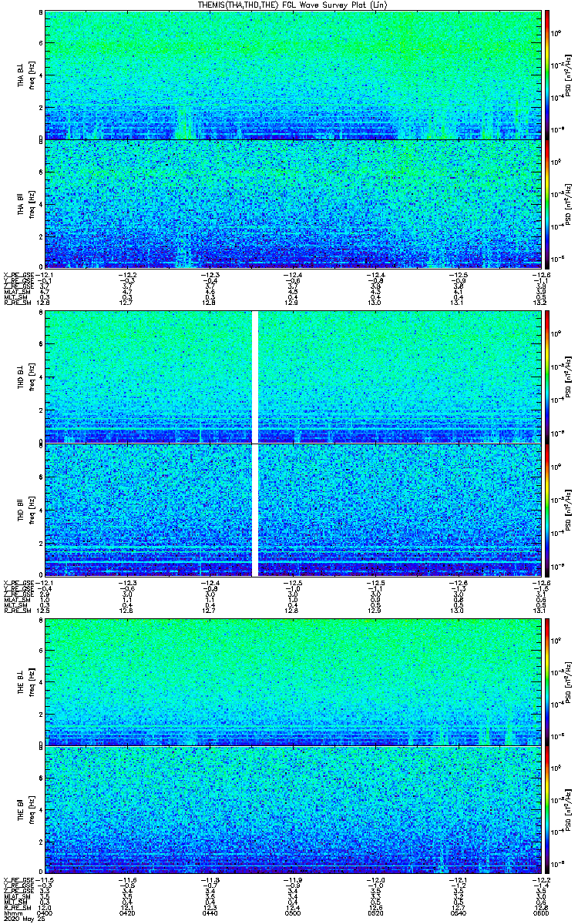Screen dimensions: 578x924
Task: Click the color bar beside THD B-perpendicular panel
Action: (547, 377)
